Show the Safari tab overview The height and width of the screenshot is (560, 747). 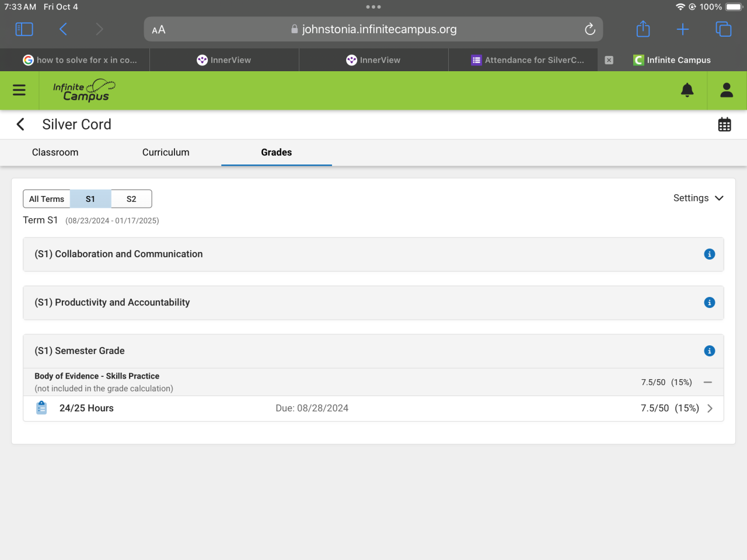[724, 29]
